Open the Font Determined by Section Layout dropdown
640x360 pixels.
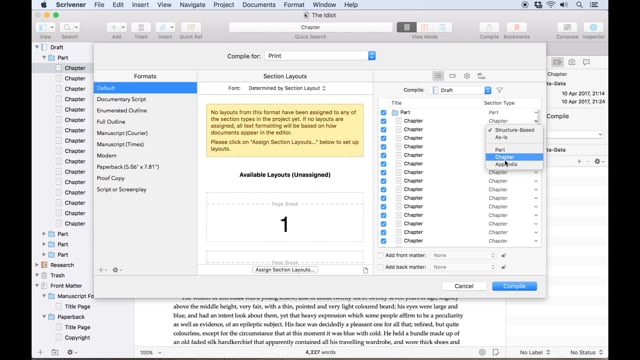click(287, 88)
